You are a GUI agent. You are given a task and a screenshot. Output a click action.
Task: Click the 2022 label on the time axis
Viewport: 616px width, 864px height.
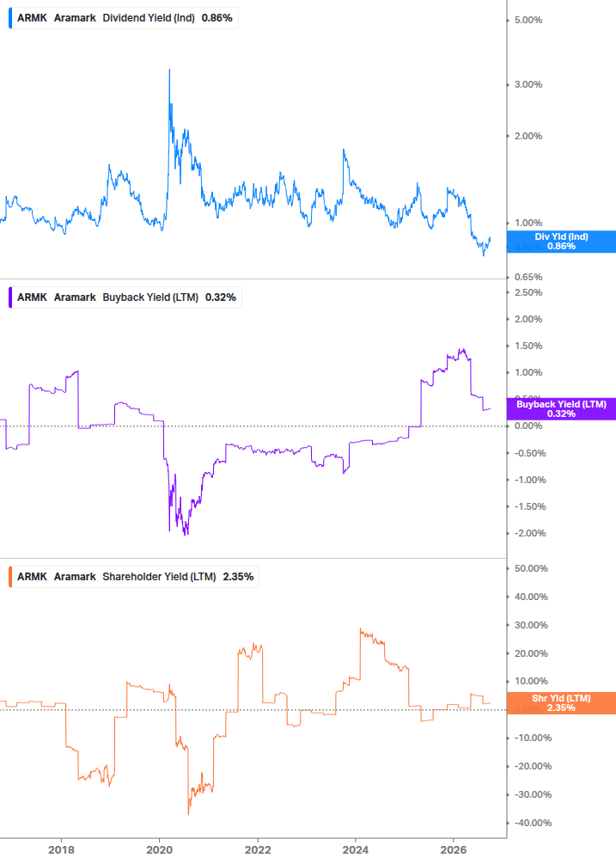tap(257, 850)
